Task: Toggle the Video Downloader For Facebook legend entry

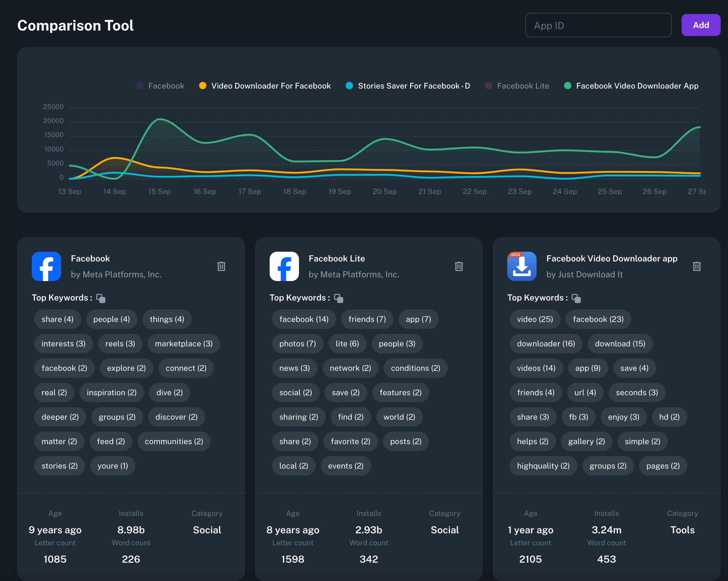Action: 265,86
